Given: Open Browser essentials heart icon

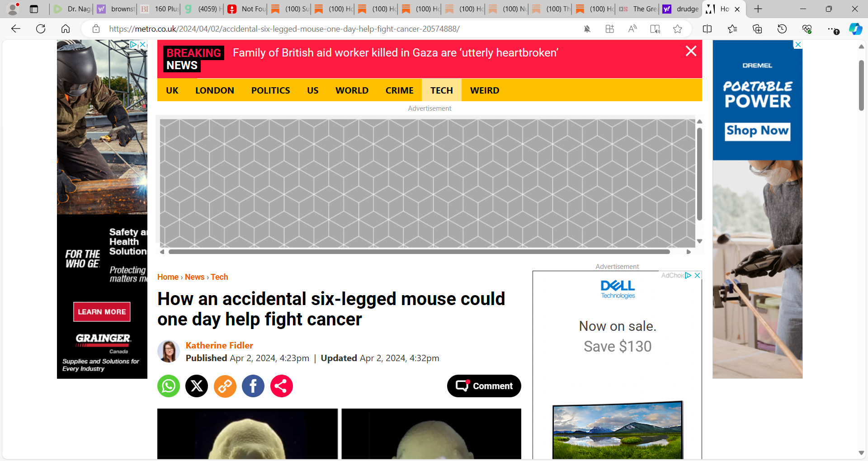Looking at the screenshot, I should point(807,29).
